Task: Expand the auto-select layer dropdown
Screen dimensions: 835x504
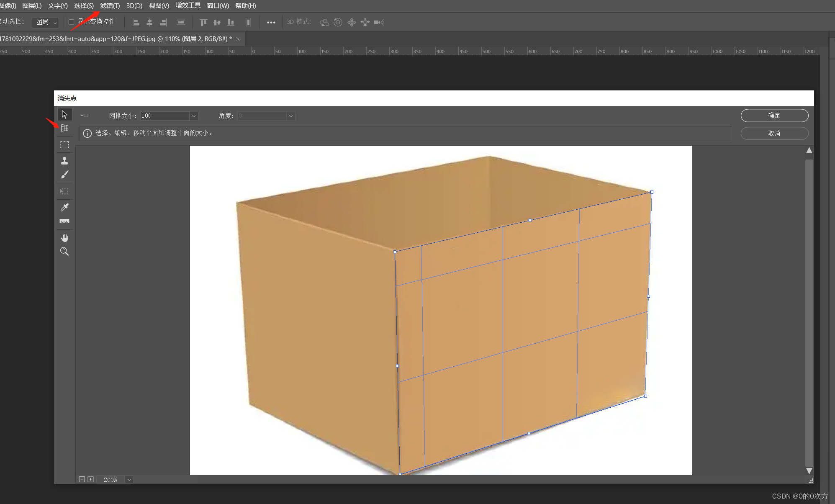Action: coord(46,22)
